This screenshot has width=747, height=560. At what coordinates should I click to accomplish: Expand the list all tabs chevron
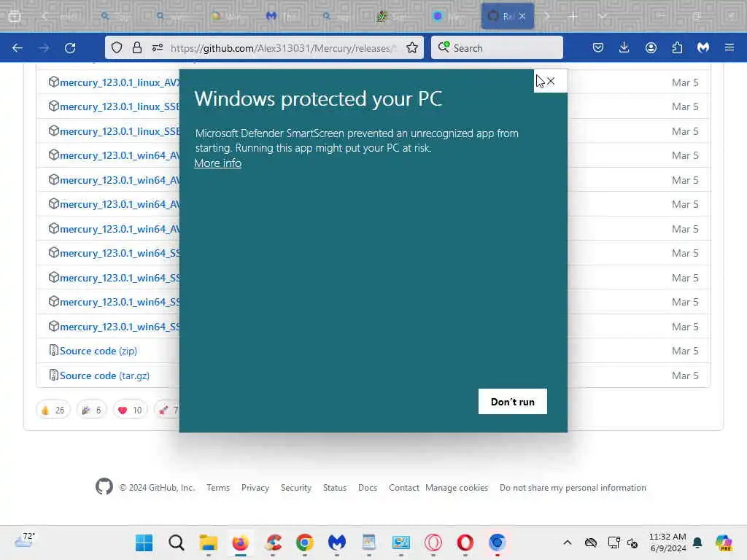click(602, 16)
